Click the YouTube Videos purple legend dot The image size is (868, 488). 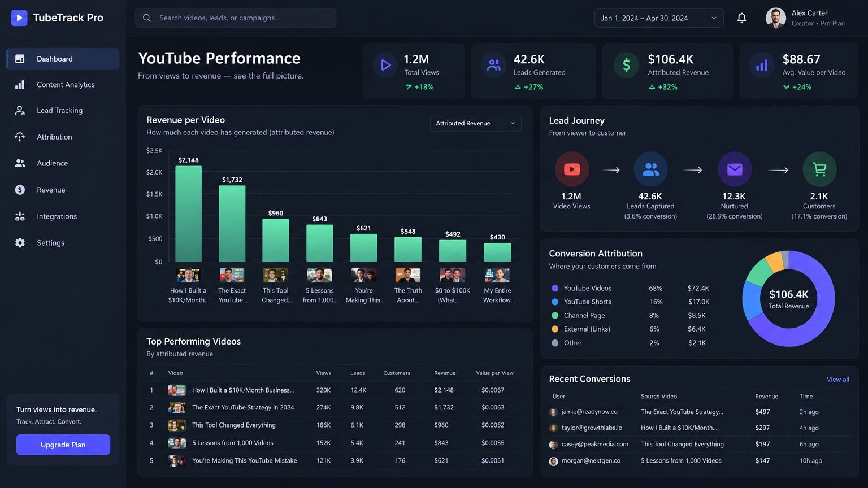tap(555, 288)
